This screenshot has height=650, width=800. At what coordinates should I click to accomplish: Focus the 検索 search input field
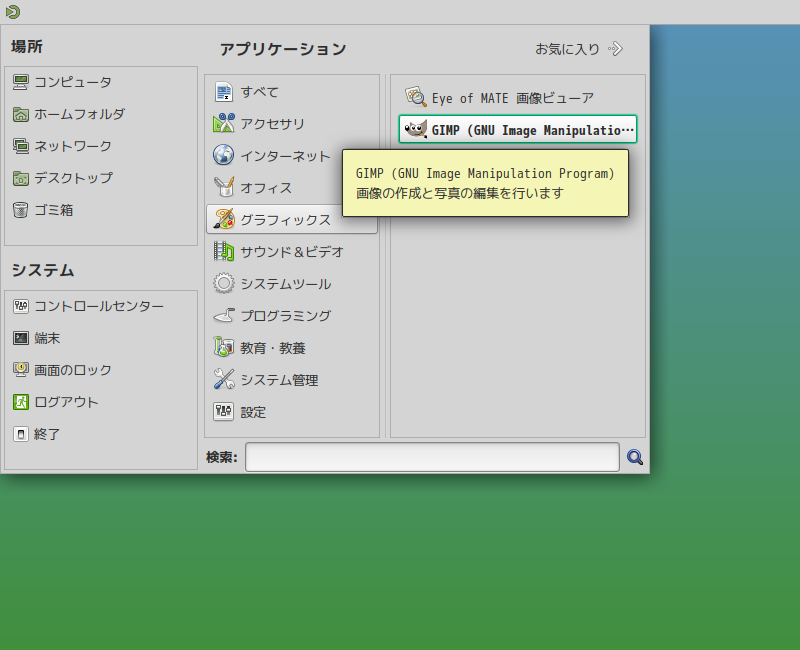[432, 457]
